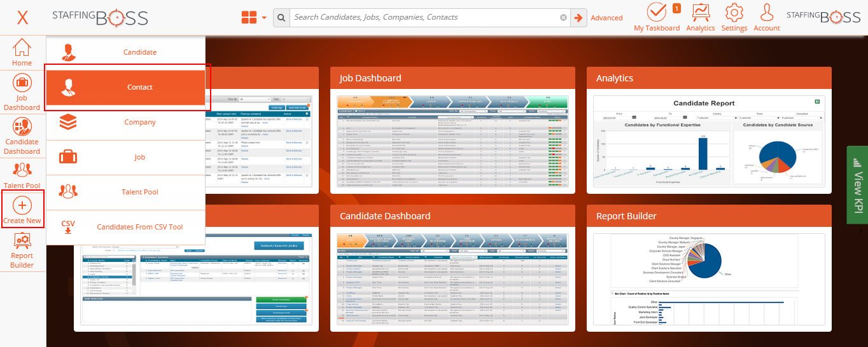The width and height of the screenshot is (868, 347).
Task: Open the Job Dashboard card title
Action: coord(370,78)
